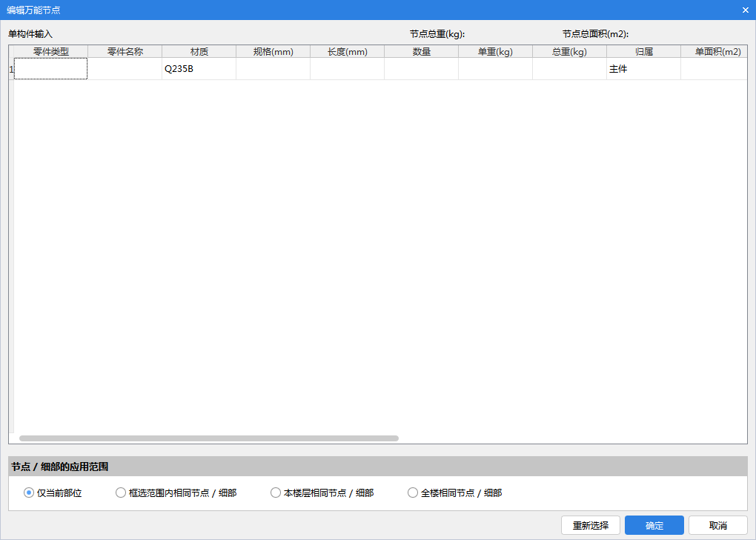Click the 零件名称 column header
Screen dimensions: 756x540
[x=125, y=52]
